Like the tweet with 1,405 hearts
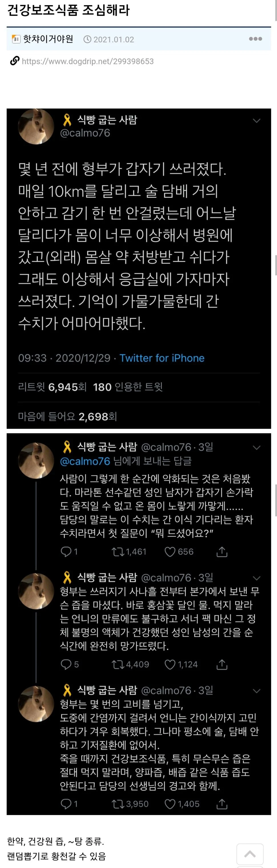 point(170,804)
